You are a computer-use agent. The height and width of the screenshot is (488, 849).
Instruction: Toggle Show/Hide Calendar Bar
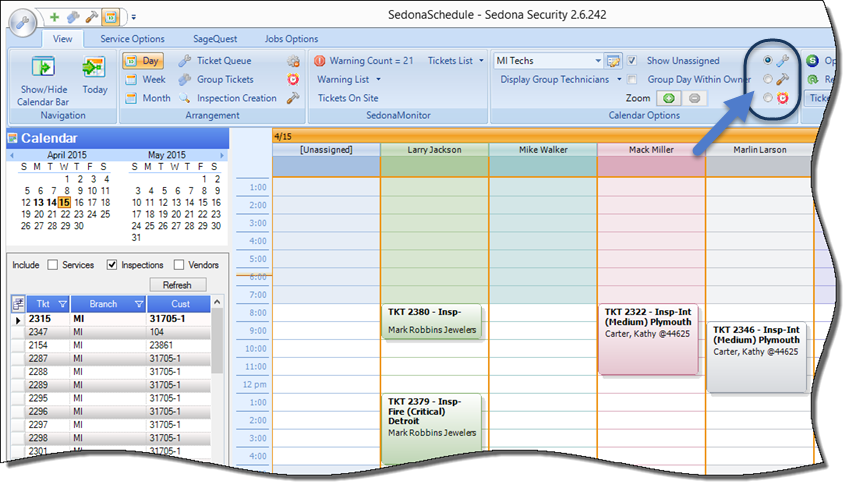click(x=43, y=81)
